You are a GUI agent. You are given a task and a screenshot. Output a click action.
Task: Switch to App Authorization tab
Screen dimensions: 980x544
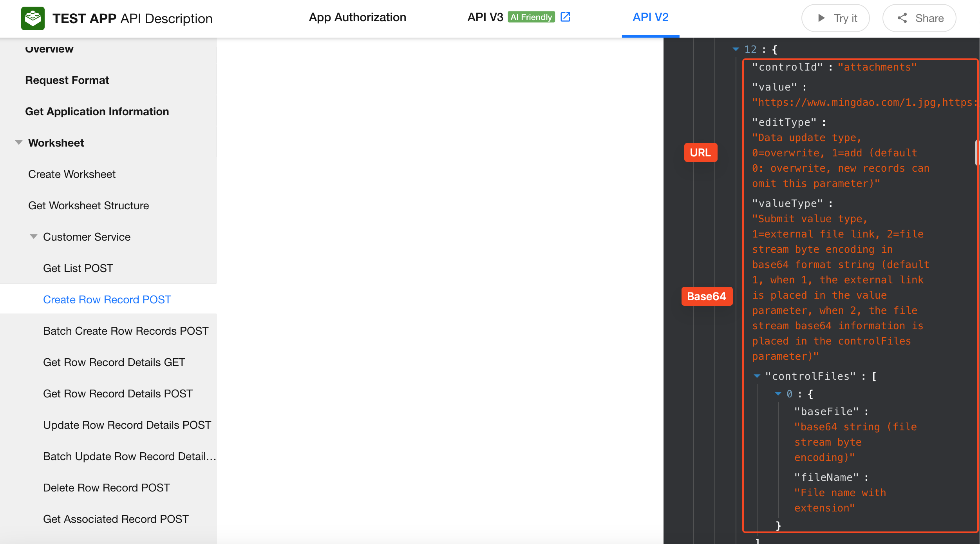click(357, 17)
